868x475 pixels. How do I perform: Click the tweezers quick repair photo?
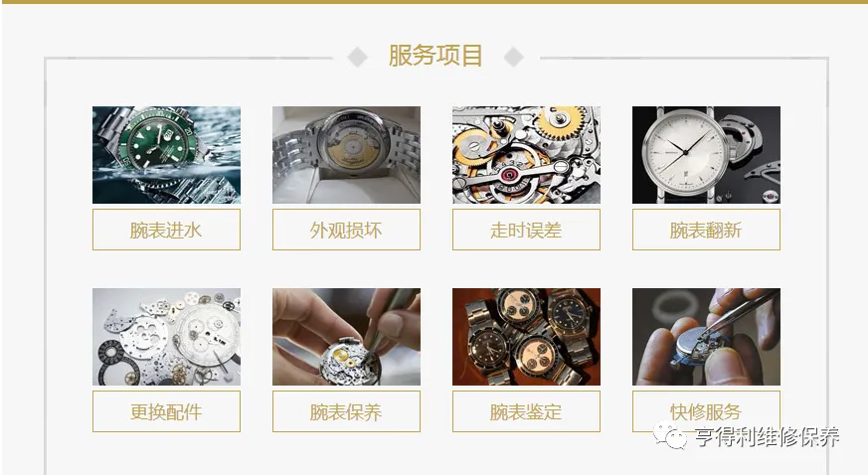(706, 337)
